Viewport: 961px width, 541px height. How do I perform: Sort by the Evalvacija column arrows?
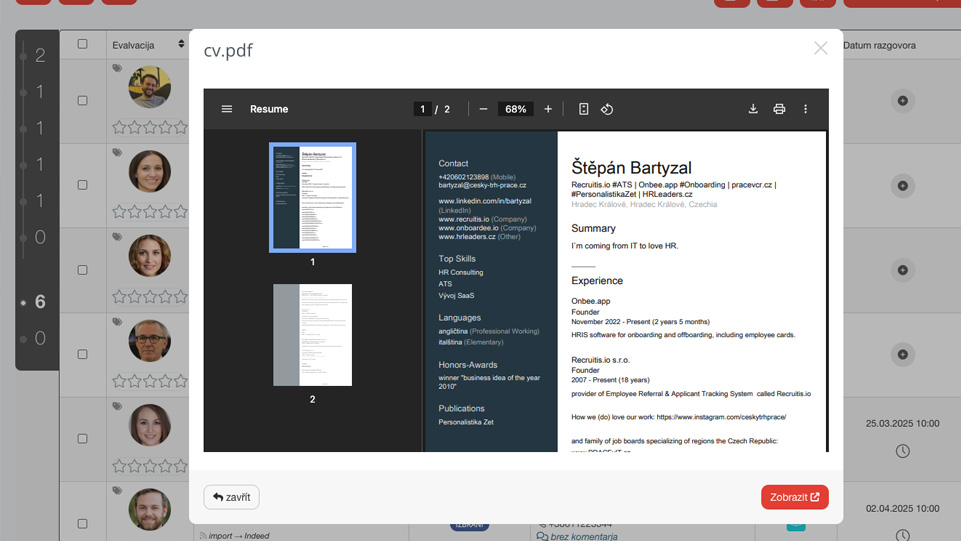point(181,44)
